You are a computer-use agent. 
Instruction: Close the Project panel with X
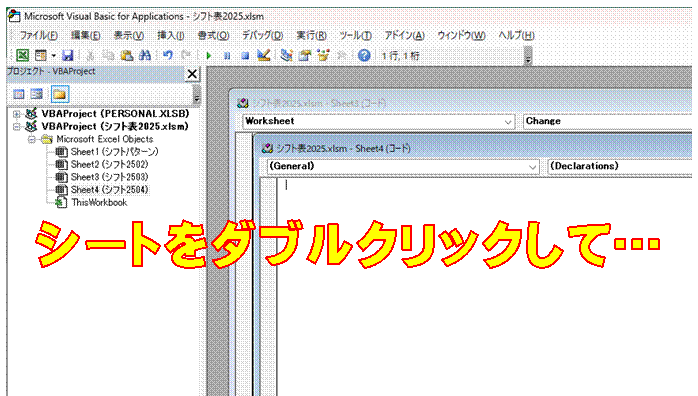click(192, 74)
